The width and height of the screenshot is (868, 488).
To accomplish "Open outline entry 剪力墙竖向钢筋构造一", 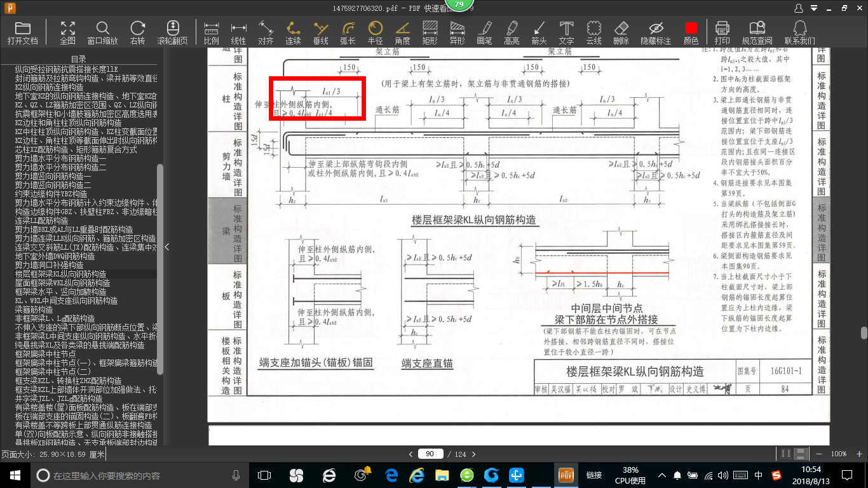I will click(x=53, y=176).
